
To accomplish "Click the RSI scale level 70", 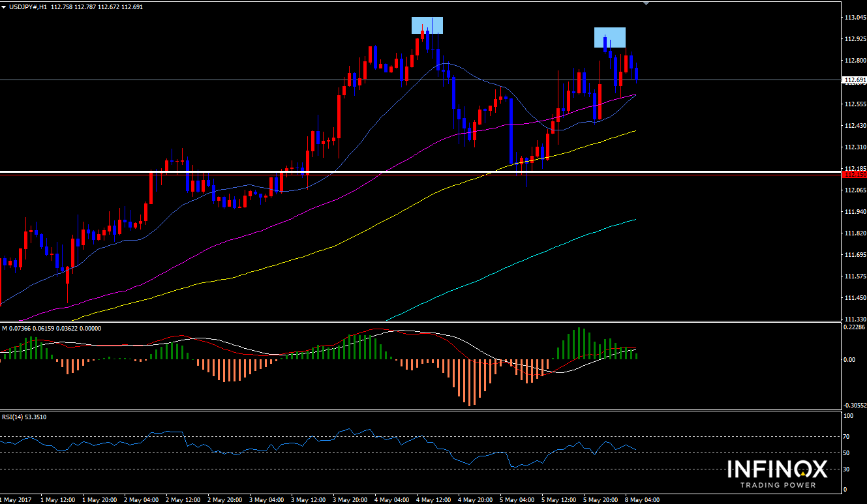I will coord(847,436).
